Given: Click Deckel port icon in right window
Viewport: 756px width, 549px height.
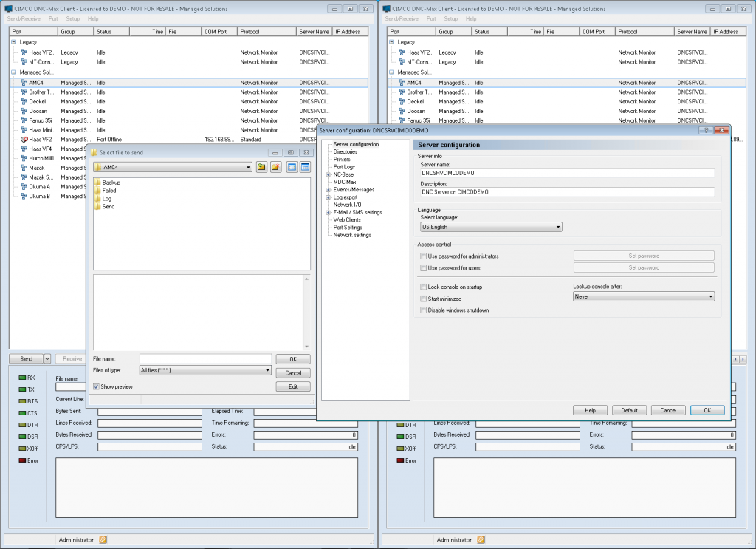Looking at the screenshot, I should (x=402, y=101).
